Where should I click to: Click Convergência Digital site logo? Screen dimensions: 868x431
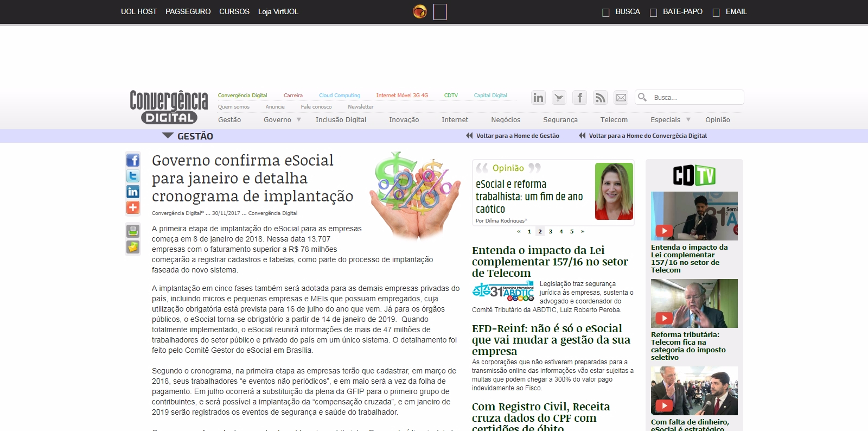(x=169, y=107)
